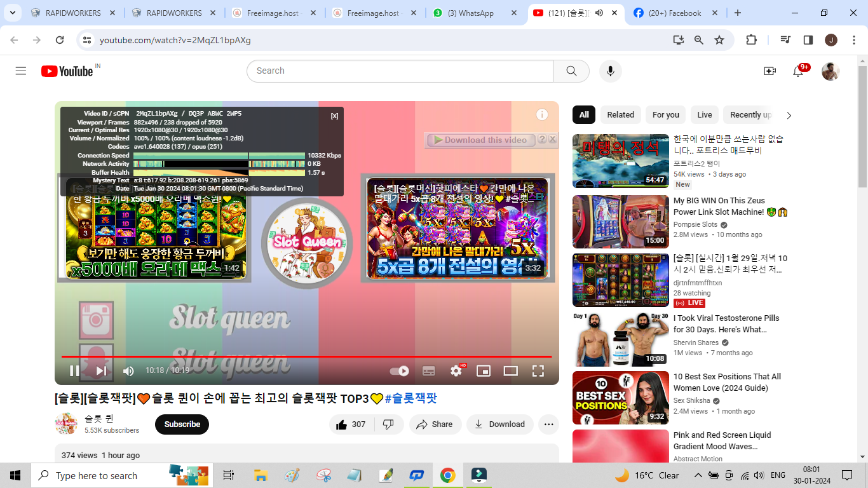Screen dimensions: 868x488
Task: Open the YouTube hamburger guide menu
Action: coord(21,71)
